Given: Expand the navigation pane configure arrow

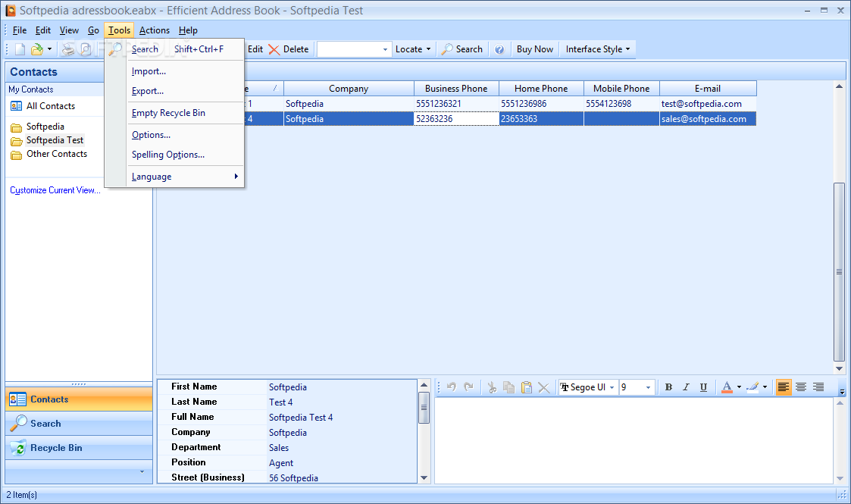Looking at the screenshot, I should point(142,471).
